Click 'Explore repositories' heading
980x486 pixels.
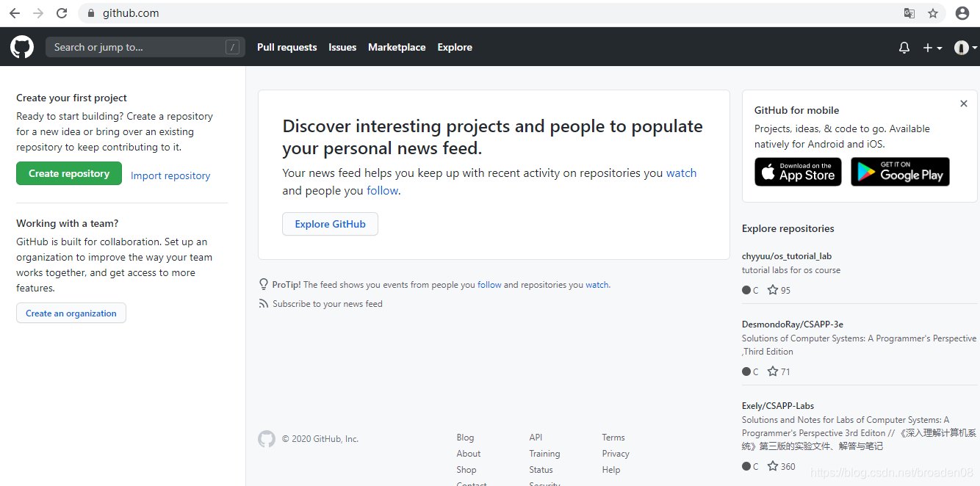tap(788, 228)
